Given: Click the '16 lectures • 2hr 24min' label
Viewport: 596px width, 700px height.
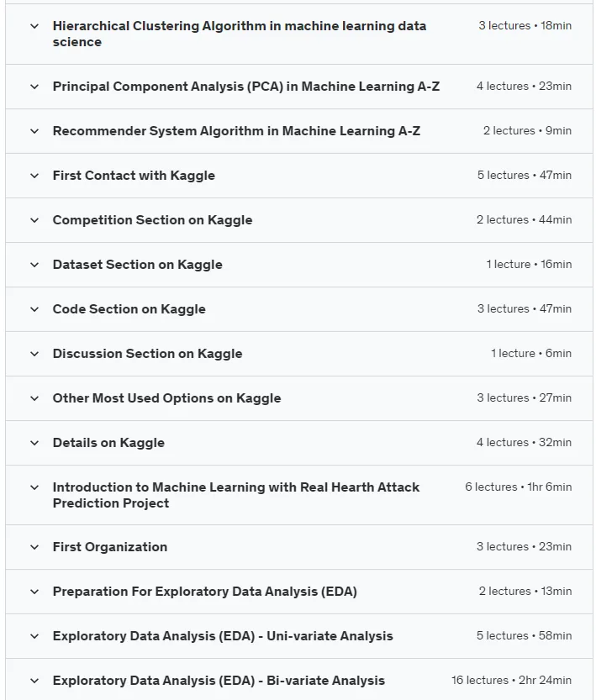Looking at the screenshot, I should 511,681.
